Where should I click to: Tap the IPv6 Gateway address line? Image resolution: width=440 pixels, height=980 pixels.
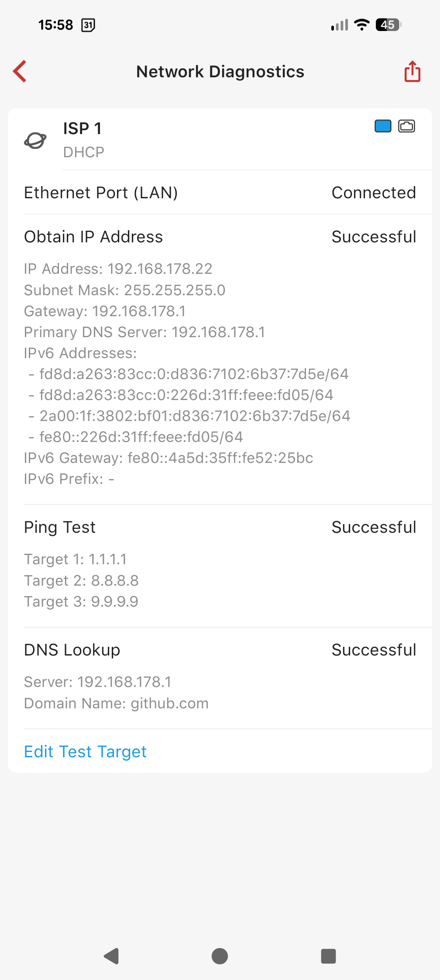coord(168,458)
